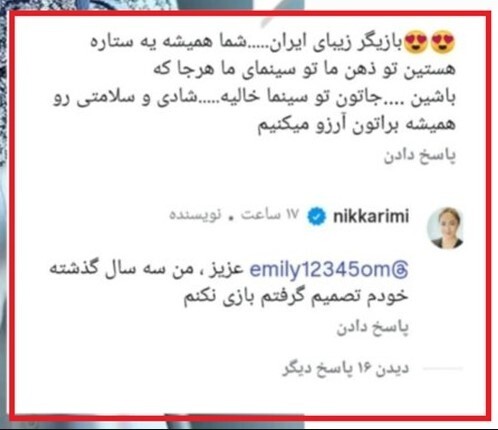Select the heart-eyes emoji beside the word بازیگر

[415, 42]
